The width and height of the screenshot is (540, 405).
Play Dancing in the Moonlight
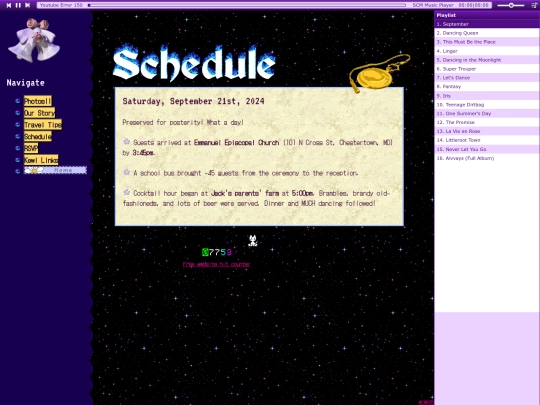click(x=487, y=60)
